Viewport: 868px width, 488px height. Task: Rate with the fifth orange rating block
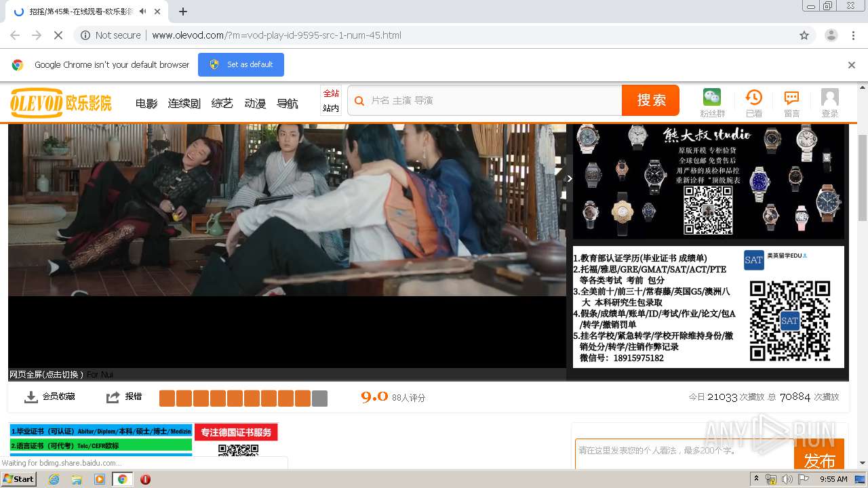[x=235, y=399]
